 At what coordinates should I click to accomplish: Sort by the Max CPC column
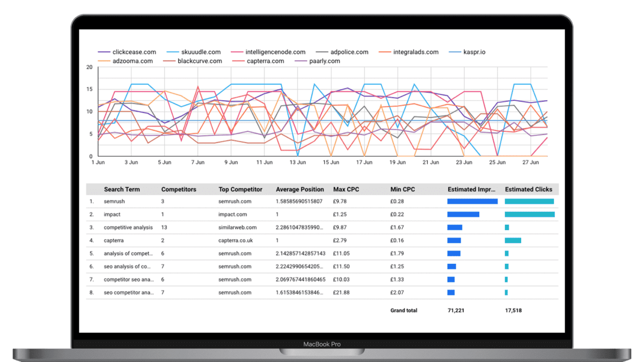(x=347, y=189)
